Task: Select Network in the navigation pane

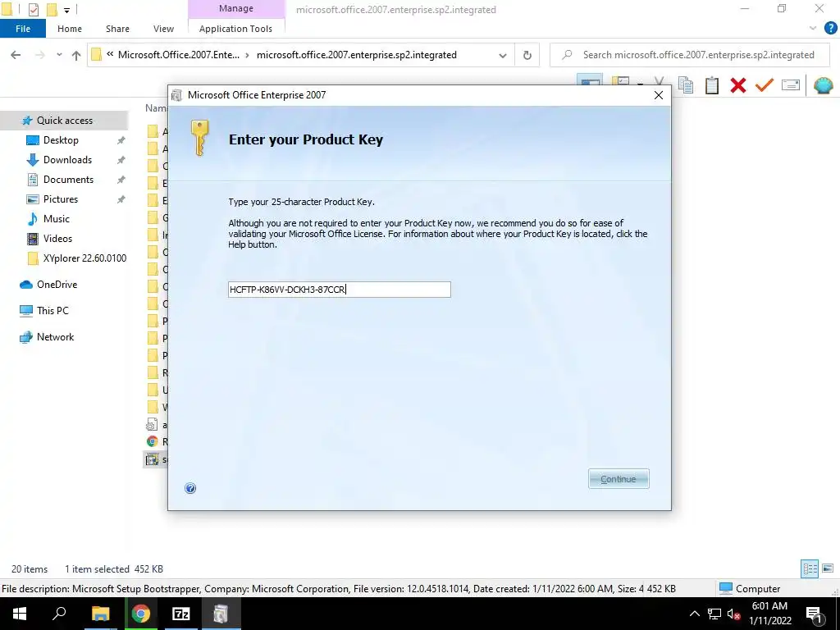Action: (x=55, y=337)
